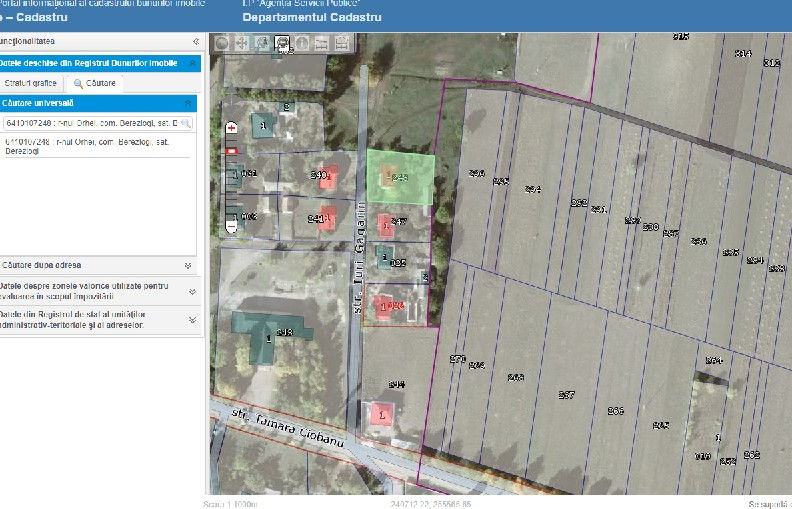
Task: Switch to the Căutare tab
Action: tap(94, 83)
